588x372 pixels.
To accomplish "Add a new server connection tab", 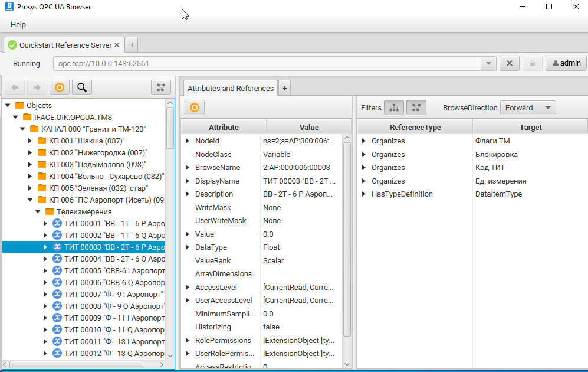I will click(x=132, y=45).
